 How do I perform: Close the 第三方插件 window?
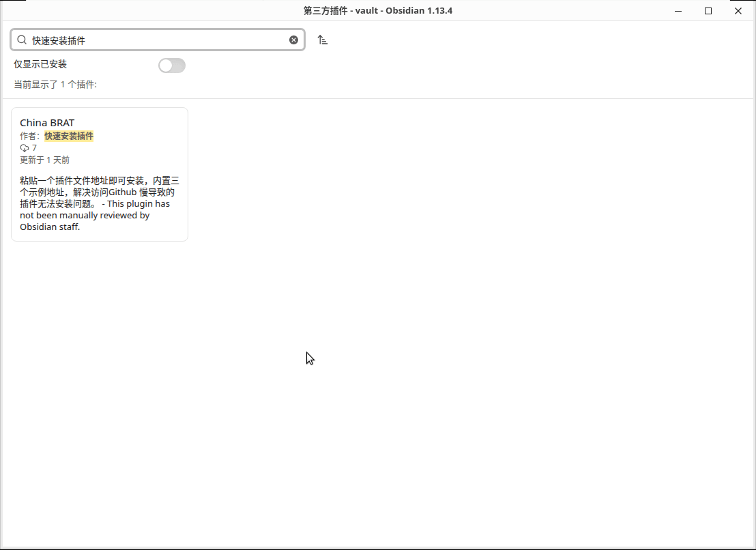click(738, 11)
